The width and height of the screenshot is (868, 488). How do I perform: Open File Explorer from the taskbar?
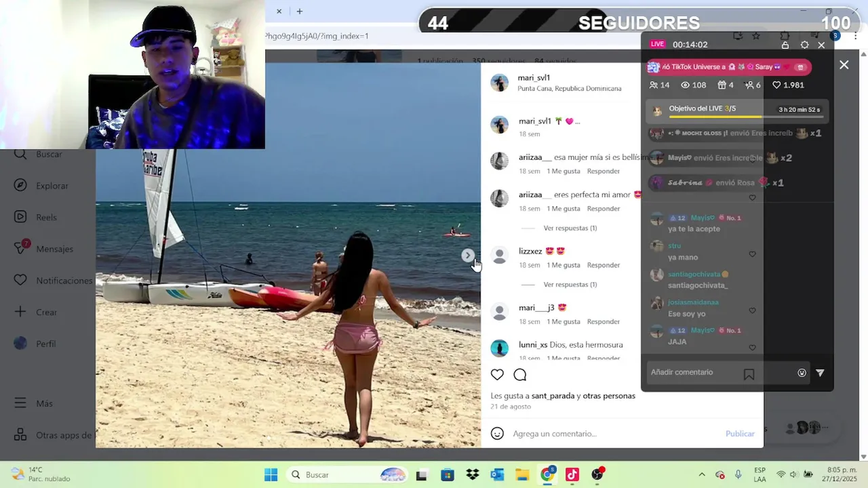click(522, 474)
